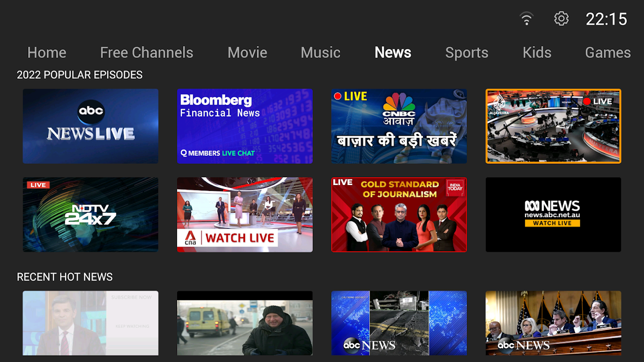Watch India Today Gold Standard of Journalism
This screenshot has height=362, width=644.
coord(399,214)
